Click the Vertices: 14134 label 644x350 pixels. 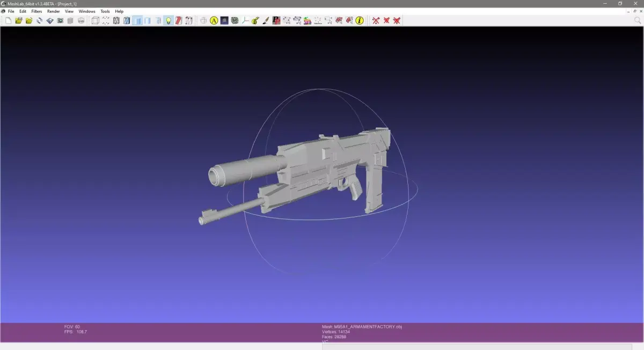click(336, 332)
